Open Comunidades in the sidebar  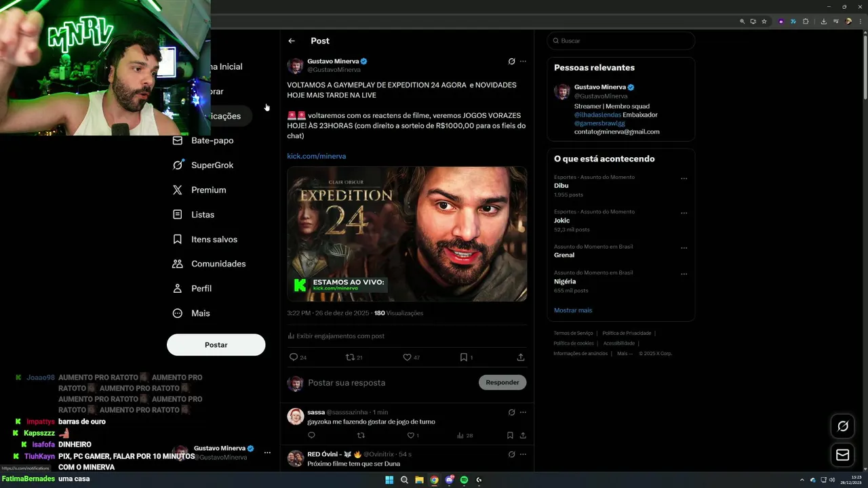[209, 264]
